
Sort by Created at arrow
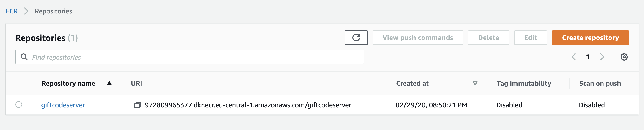475,83
